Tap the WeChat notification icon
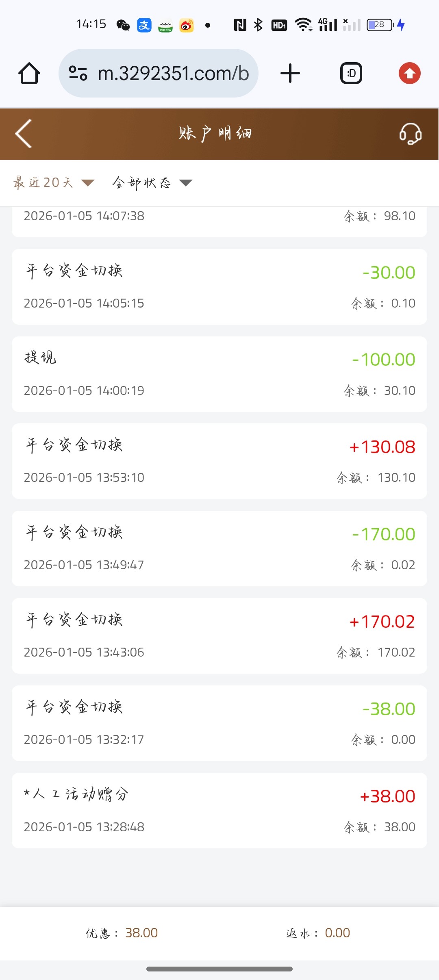The height and width of the screenshot is (980, 439). coord(123,25)
